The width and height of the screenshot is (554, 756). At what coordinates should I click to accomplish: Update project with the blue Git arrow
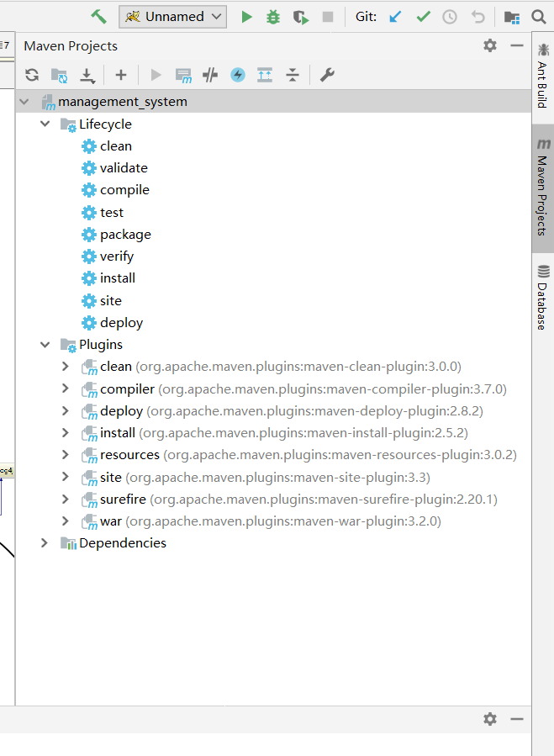click(395, 18)
